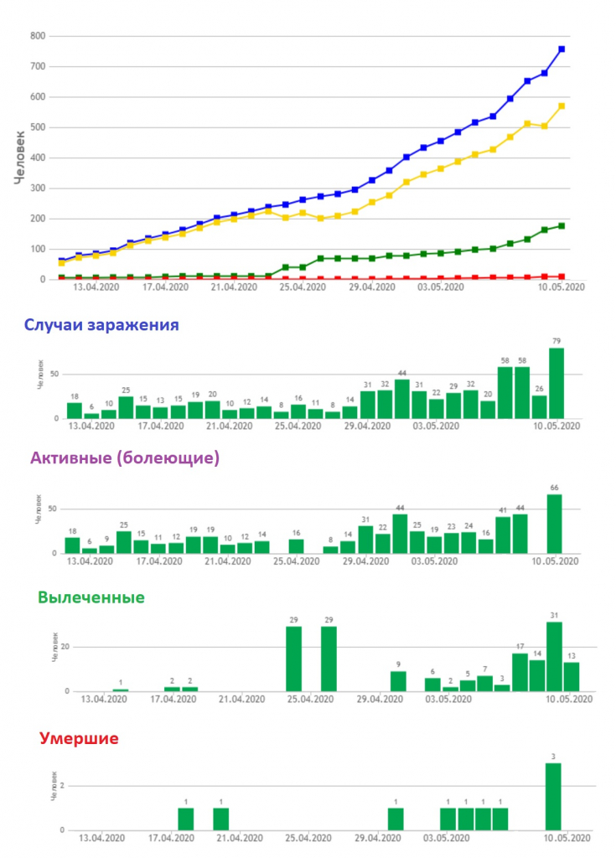
Task: Click the first yellow data point of line chart
Action: [x=61, y=263]
